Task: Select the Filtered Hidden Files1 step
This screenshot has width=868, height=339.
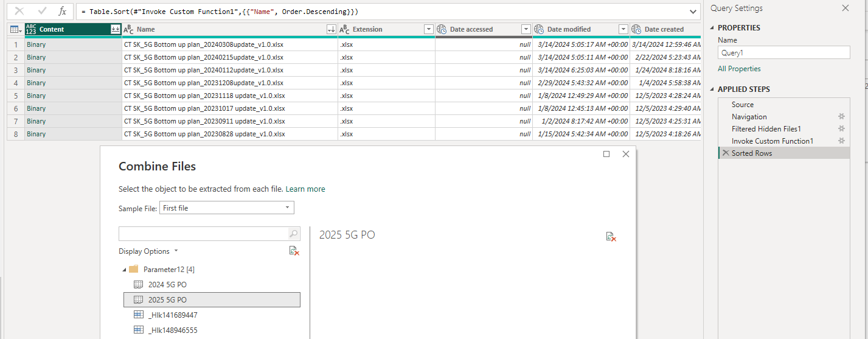Action: coord(783,129)
